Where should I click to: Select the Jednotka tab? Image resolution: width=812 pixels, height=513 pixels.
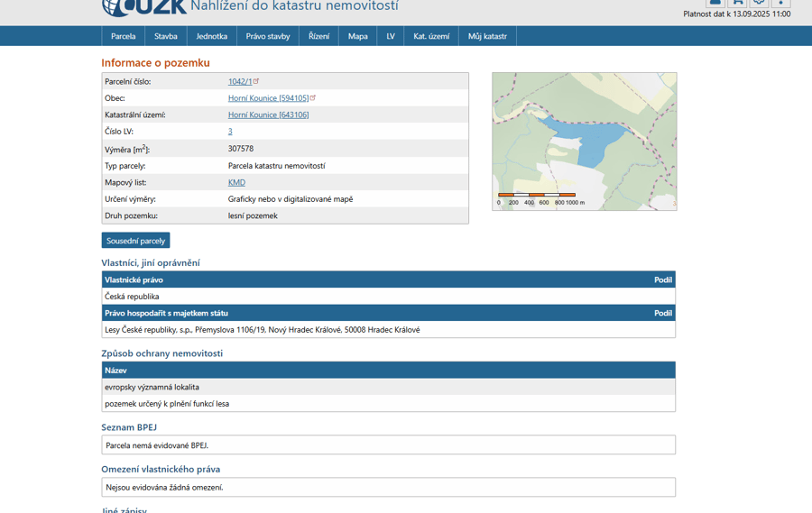(x=211, y=36)
